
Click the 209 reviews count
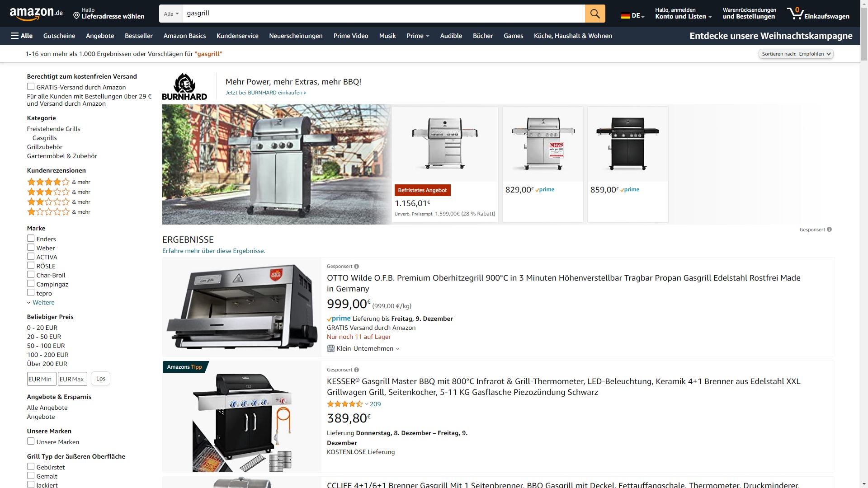[x=375, y=404]
